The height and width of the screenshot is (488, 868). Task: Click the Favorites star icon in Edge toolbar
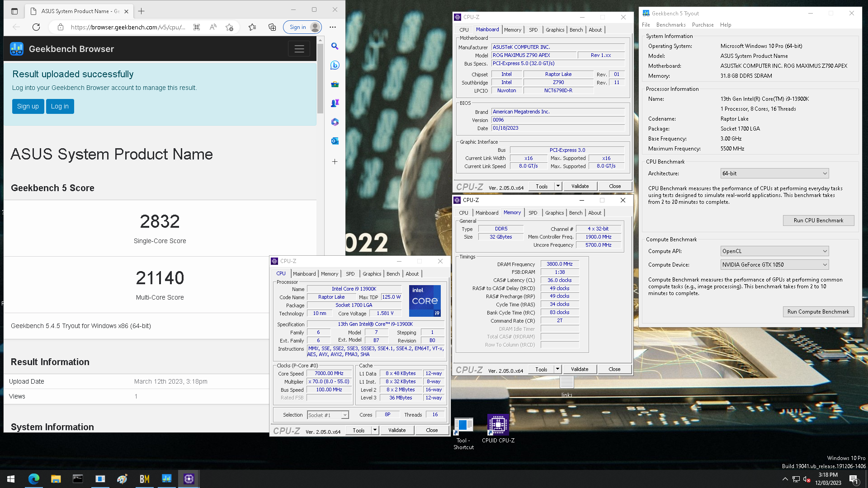[252, 27]
